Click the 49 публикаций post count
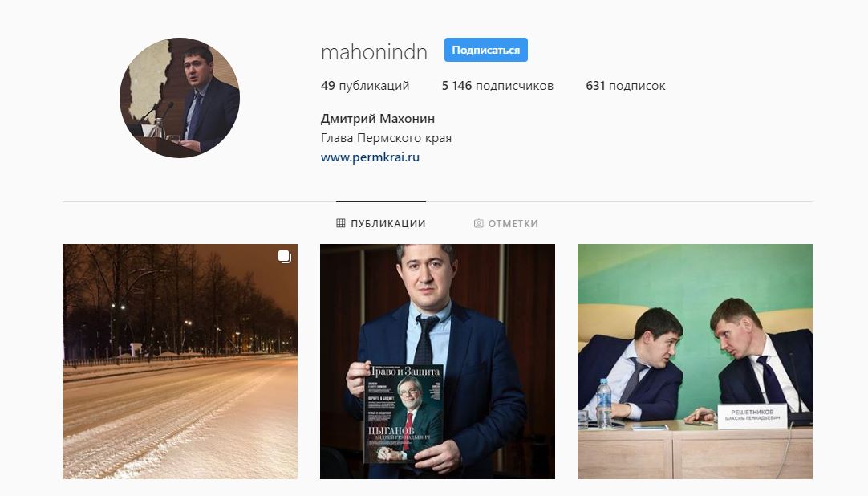 (x=365, y=86)
